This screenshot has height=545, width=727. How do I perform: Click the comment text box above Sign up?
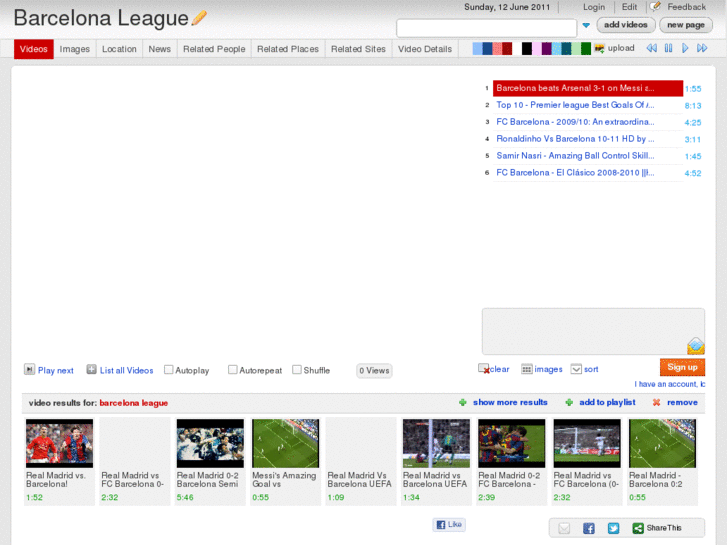point(593,331)
